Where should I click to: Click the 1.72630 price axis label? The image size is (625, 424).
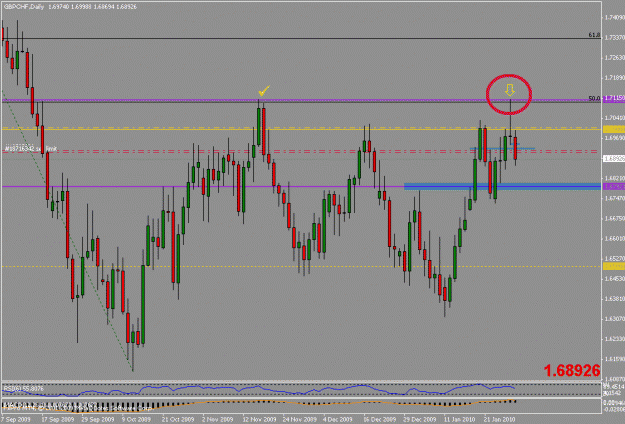(x=615, y=58)
